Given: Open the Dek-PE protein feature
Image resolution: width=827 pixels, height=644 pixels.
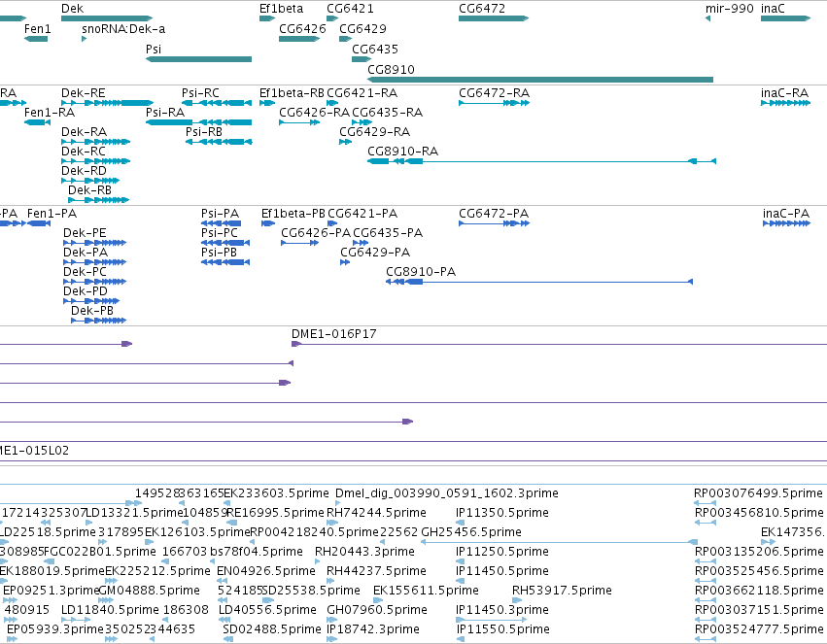Looking at the screenshot, I should click(94, 243).
